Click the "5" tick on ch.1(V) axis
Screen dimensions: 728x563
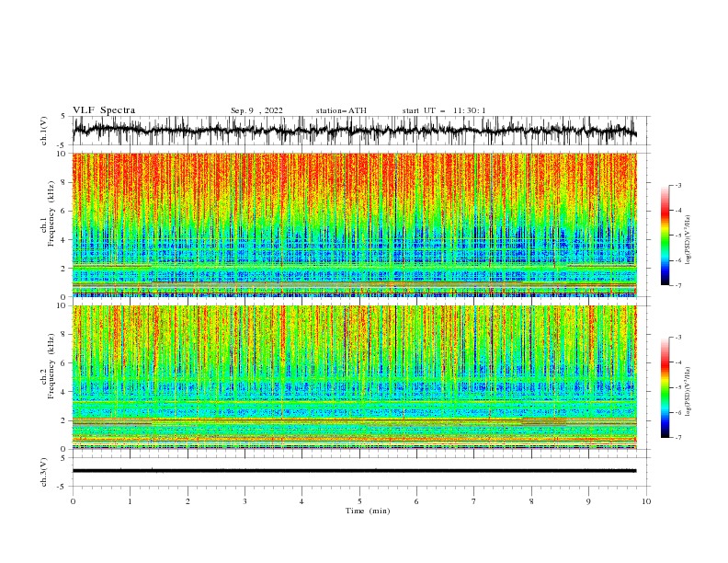pyautogui.click(x=64, y=117)
